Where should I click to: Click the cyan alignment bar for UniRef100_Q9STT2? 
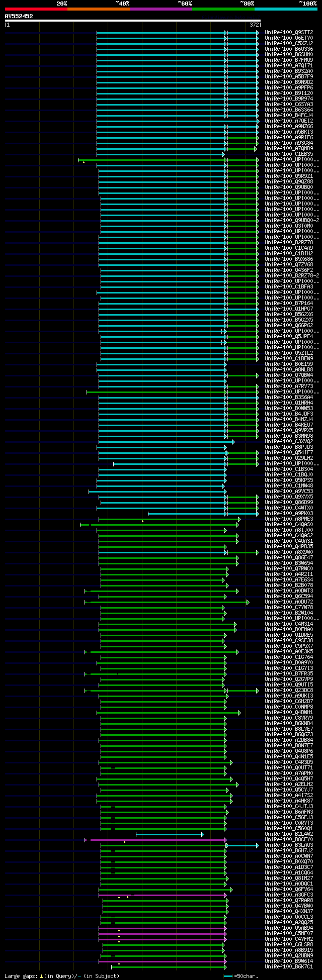click(178, 32)
